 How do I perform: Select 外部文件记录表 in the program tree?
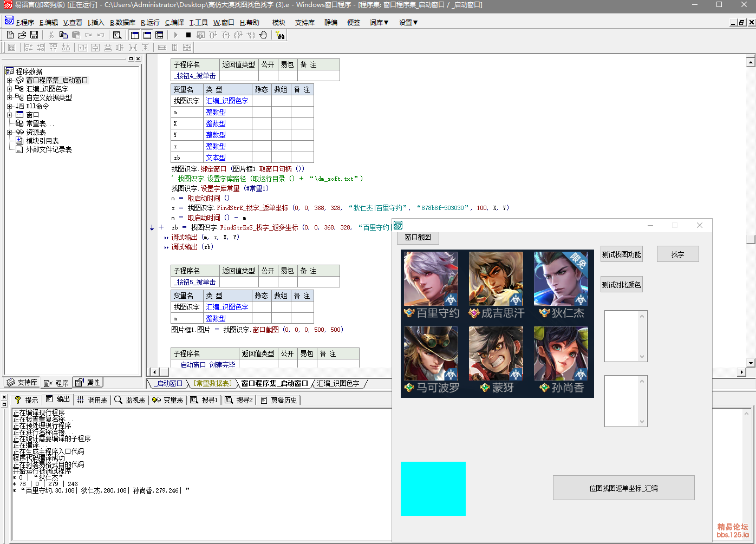point(49,149)
